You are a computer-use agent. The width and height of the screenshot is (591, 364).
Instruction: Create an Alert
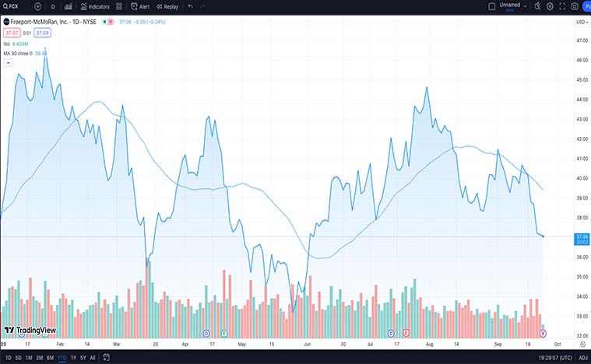pyautogui.click(x=140, y=7)
